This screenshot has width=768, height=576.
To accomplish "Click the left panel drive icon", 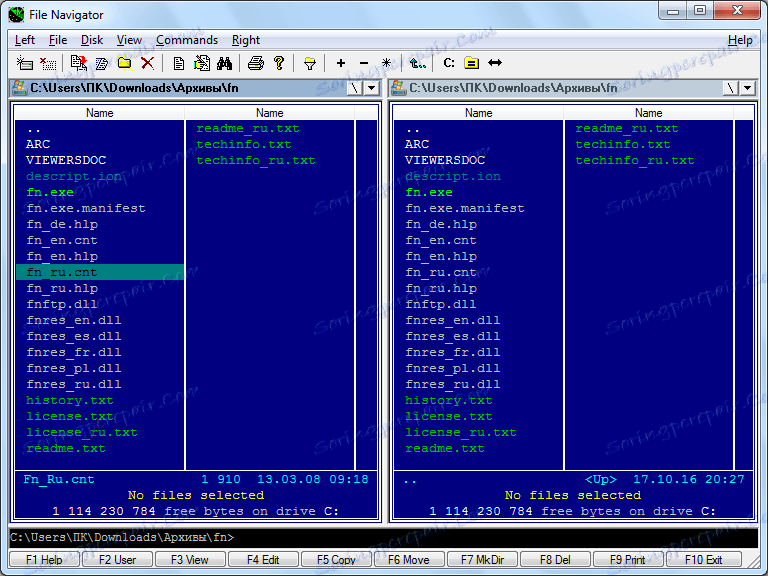I will point(20,88).
